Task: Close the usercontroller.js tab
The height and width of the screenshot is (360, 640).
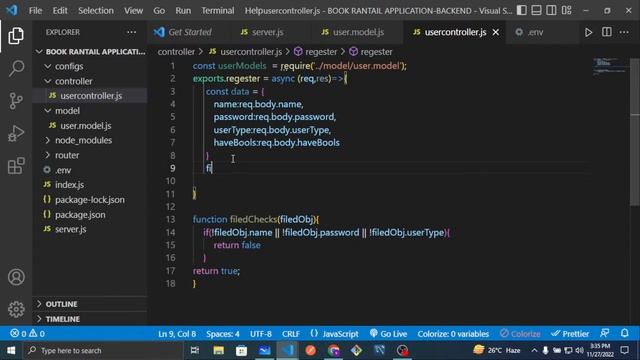Action: pos(496,32)
